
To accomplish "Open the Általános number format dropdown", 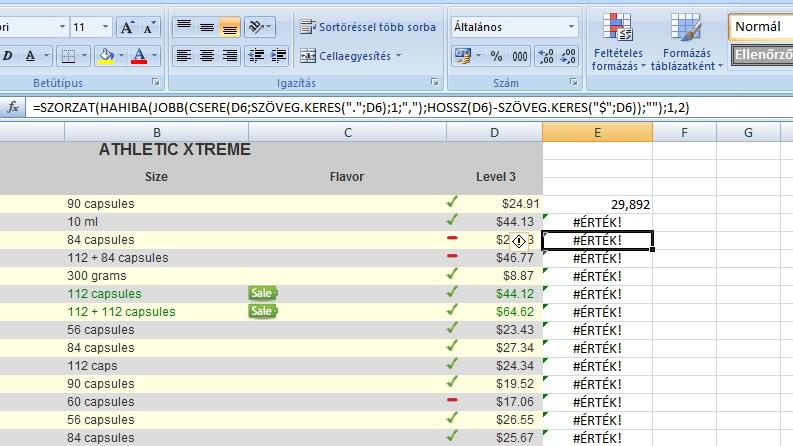I will (x=571, y=27).
